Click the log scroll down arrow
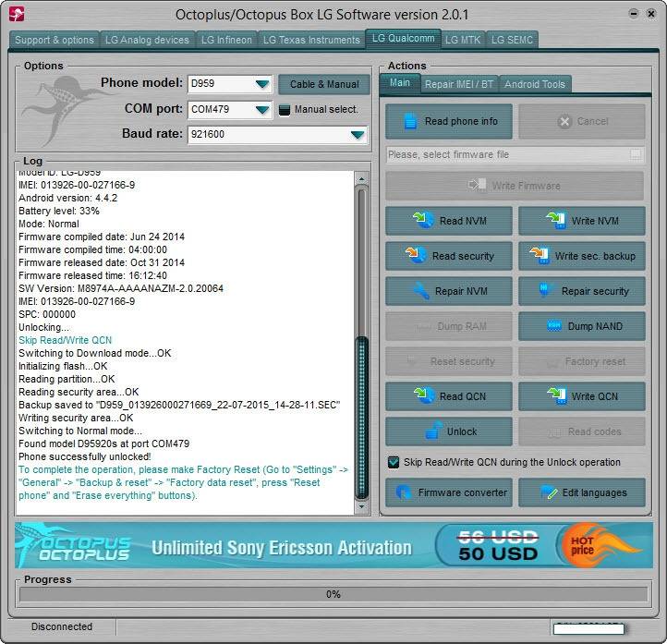Viewport: 667px width, 644px height. click(x=361, y=506)
